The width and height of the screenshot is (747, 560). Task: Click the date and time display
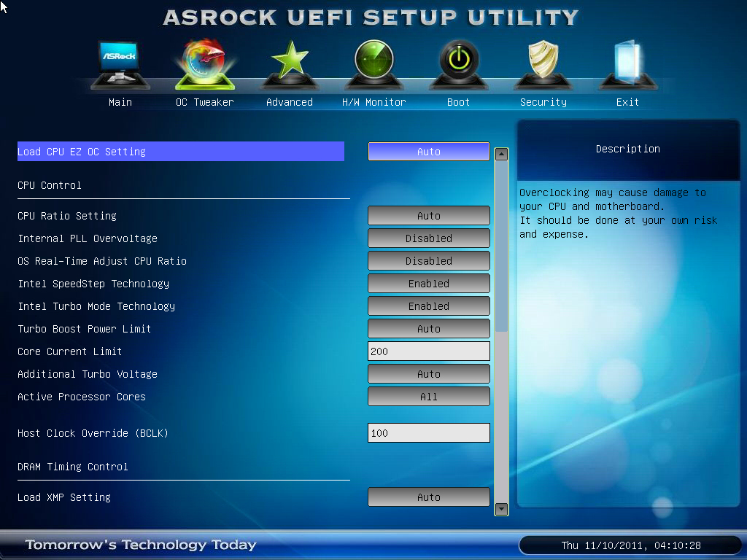point(631,545)
